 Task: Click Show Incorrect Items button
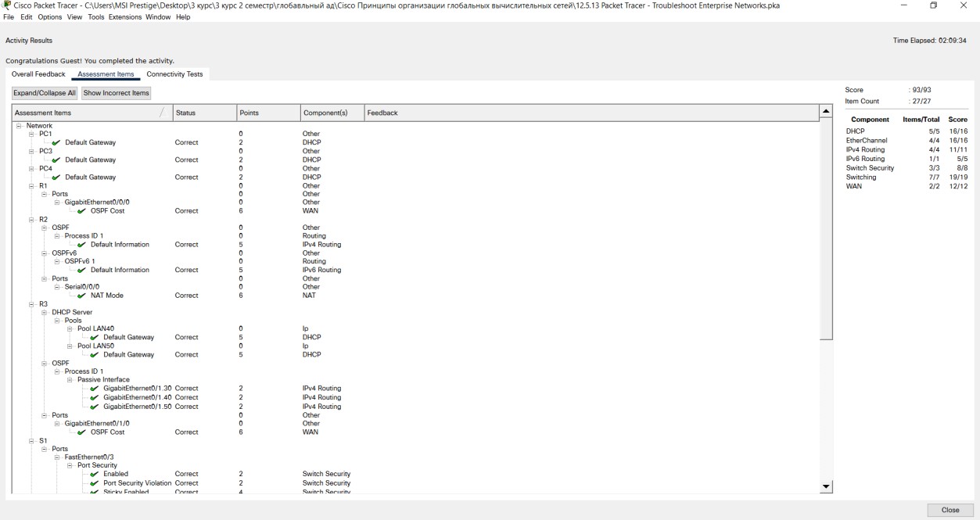point(116,93)
